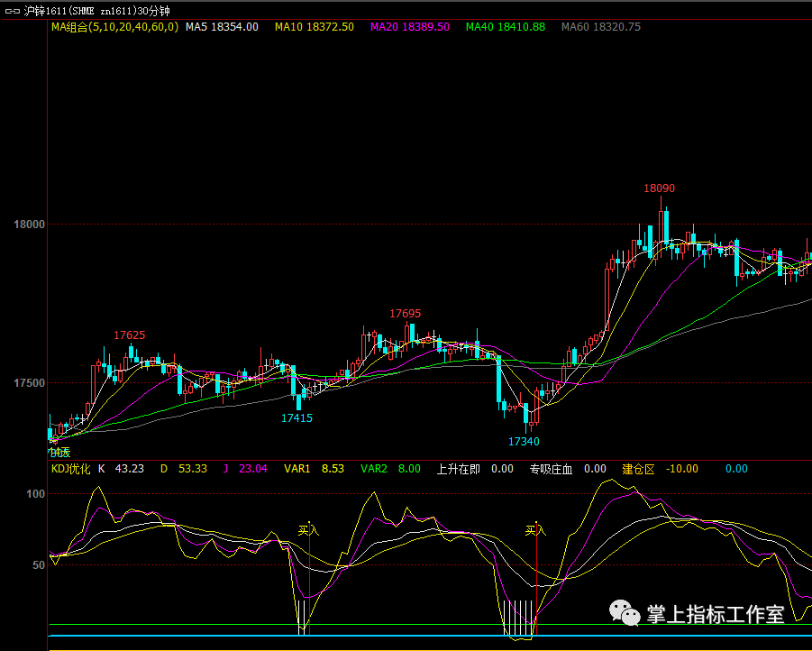The width and height of the screenshot is (812, 651).
Task: Click the WeChat logo in the watermark
Action: (x=624, y=614)
